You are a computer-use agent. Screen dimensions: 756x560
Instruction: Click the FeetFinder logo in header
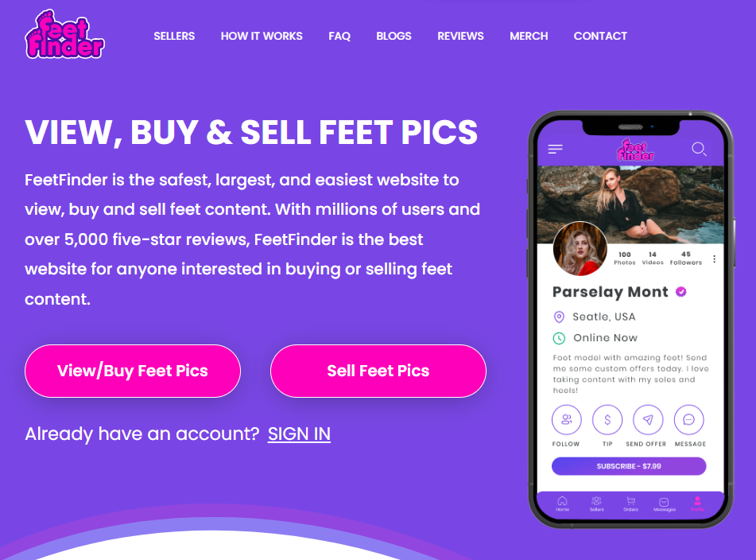[64, 35]
